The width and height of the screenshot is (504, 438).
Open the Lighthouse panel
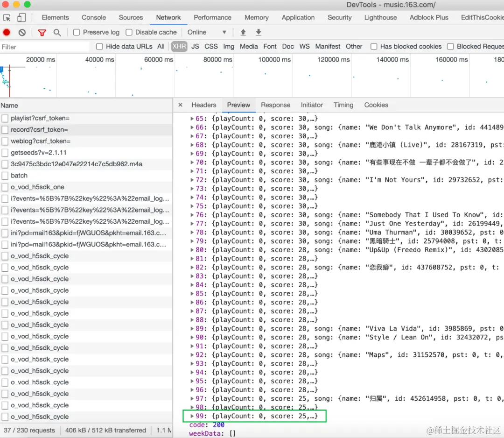[x=380, y=17]
